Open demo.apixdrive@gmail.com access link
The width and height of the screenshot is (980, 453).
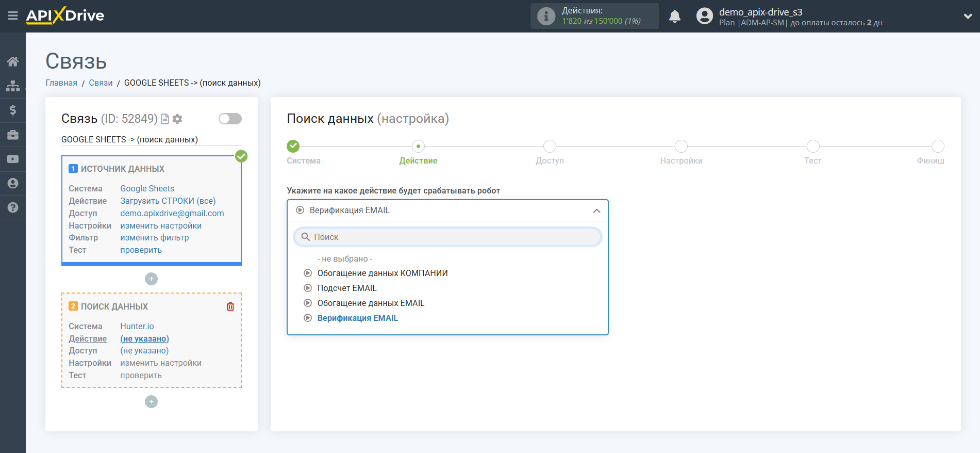tap(172, 213)
